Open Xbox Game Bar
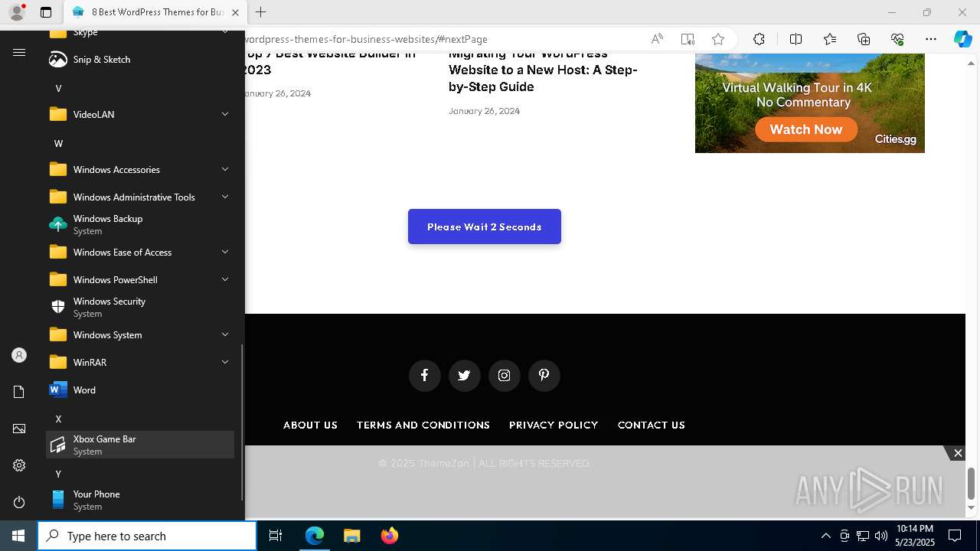Image resolution: width=980 pixels, height=551 pixels. pyautogui.click(x=140, y=445)
